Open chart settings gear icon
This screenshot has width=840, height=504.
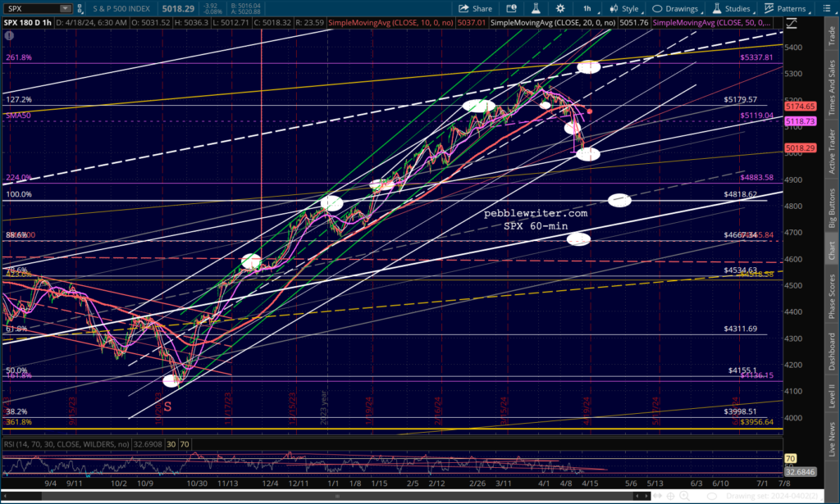pos(559,8)
